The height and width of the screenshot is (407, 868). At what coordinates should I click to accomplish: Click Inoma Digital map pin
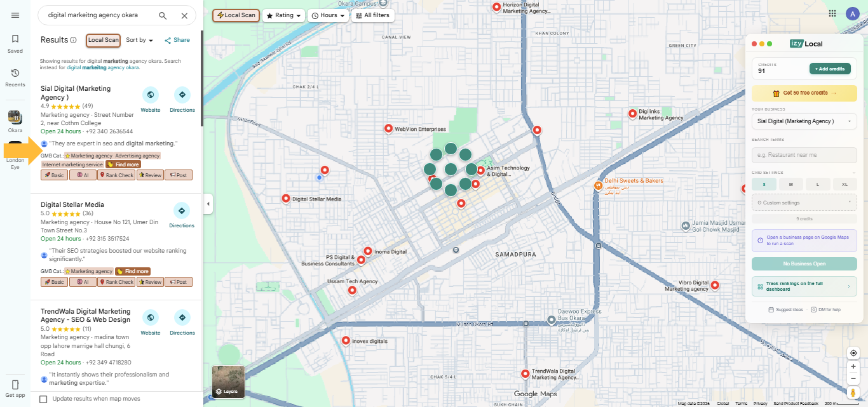coord(367,251)
